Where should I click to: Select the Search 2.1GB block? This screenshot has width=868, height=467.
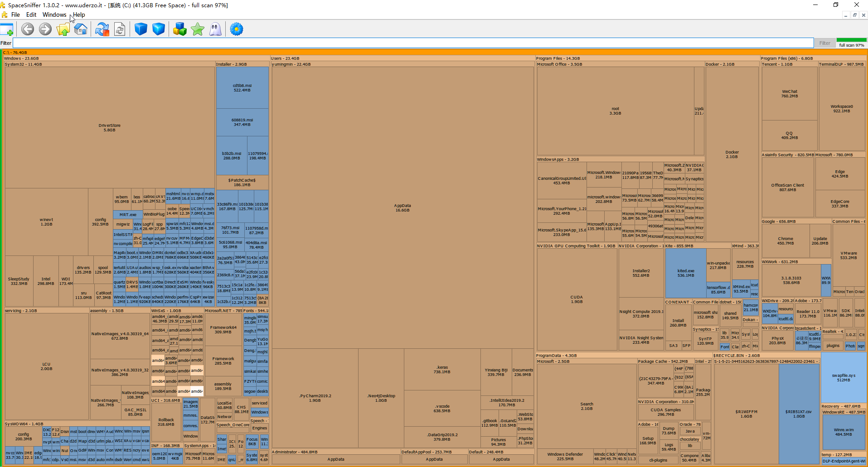tap(587, 406)
